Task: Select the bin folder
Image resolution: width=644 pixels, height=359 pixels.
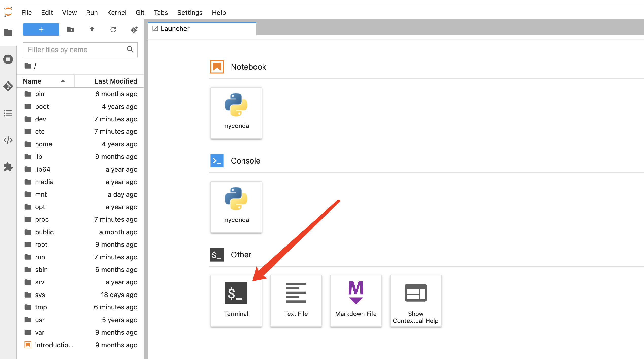Action: [80, 94]
